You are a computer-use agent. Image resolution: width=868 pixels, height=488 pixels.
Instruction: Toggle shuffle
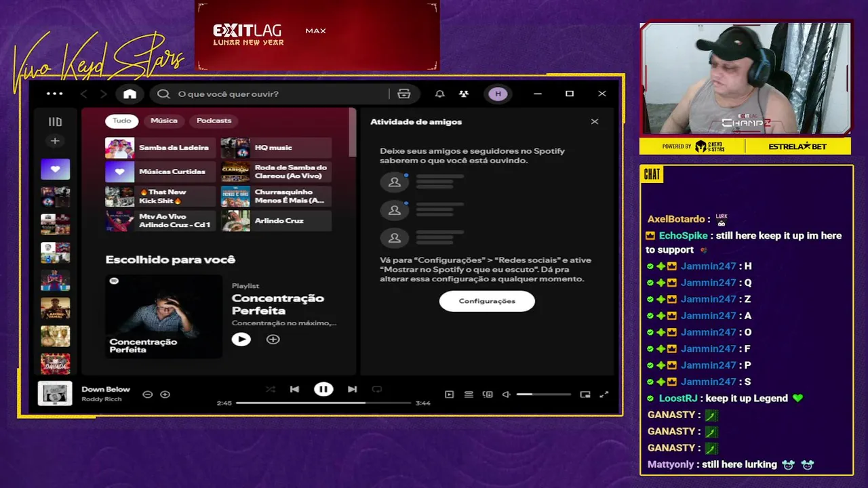click(271, 389)
